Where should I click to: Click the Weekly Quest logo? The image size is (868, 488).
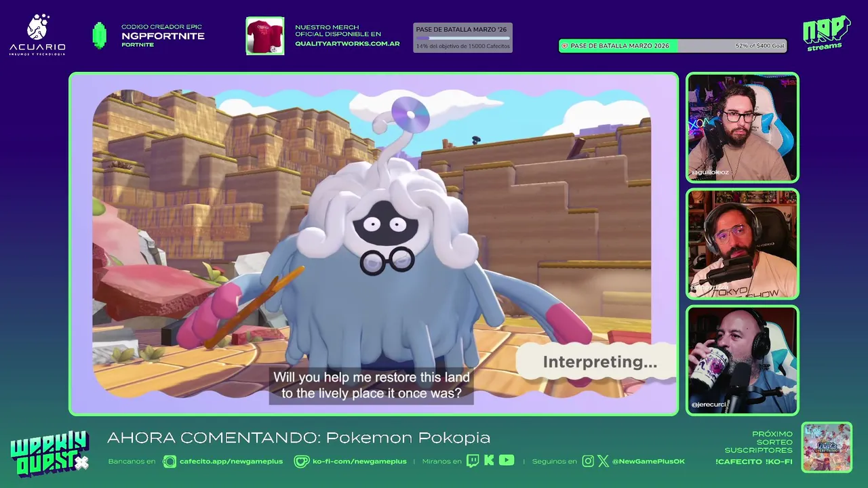50,454
